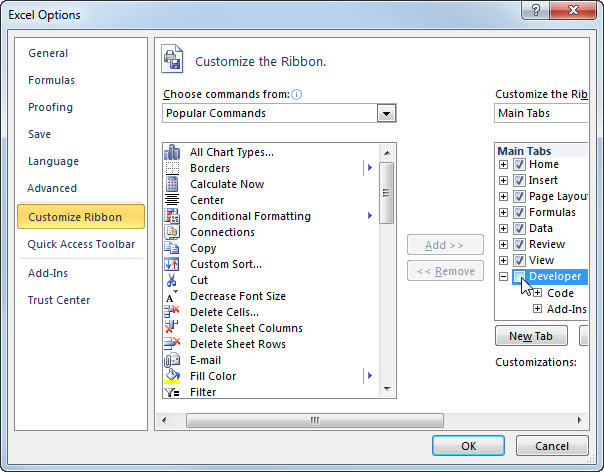The width and height of the screenshot is (604, 472).
Task: Click the Copy command icon
Action: point(172,248)
